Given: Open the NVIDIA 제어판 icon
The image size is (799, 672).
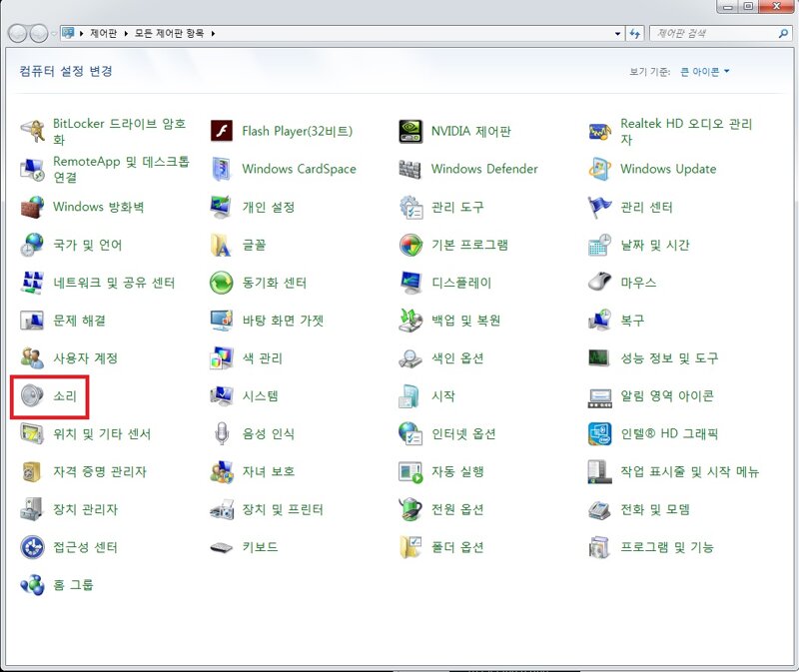Looking at the screenshot, I should coord(410,131).
